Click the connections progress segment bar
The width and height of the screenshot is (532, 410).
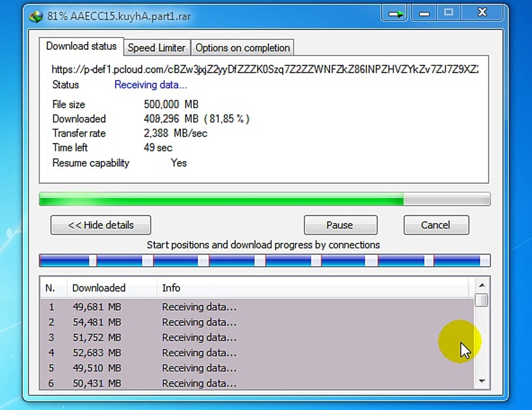tap(264, 260)
